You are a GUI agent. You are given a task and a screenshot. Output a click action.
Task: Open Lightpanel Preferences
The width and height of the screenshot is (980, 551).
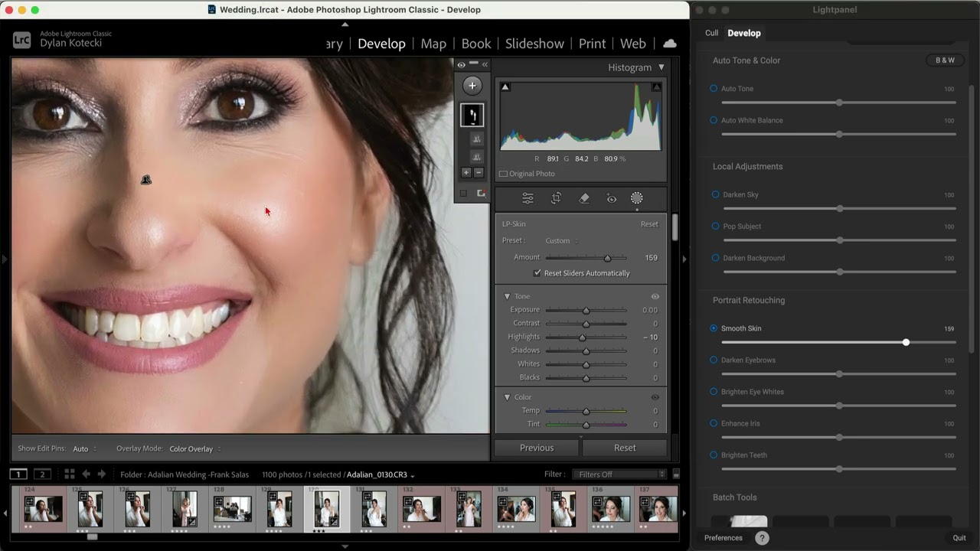(x=724, y=538)
